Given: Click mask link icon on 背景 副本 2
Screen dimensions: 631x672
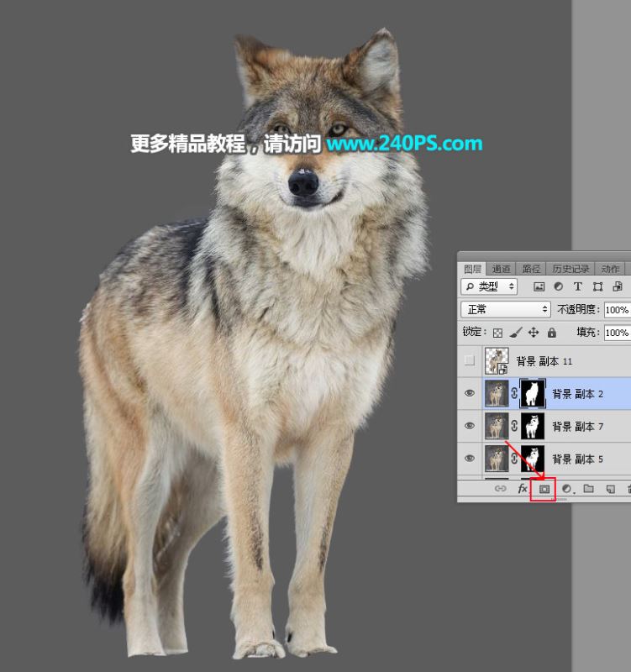Looking at the screenshot, I should click(x=514, y=393).
